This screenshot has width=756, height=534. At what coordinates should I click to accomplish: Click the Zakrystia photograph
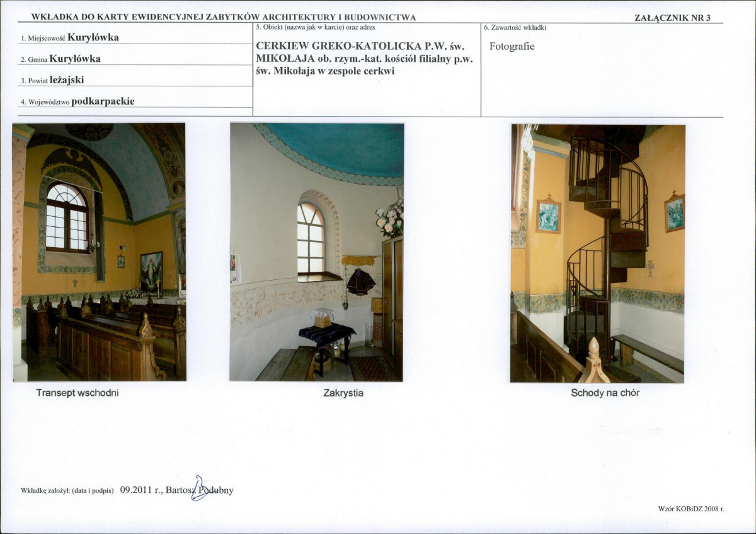point(316,252)
